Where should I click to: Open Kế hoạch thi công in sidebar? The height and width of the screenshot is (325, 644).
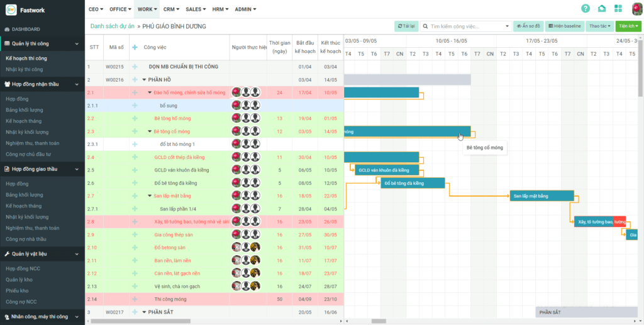click(26, 58)
